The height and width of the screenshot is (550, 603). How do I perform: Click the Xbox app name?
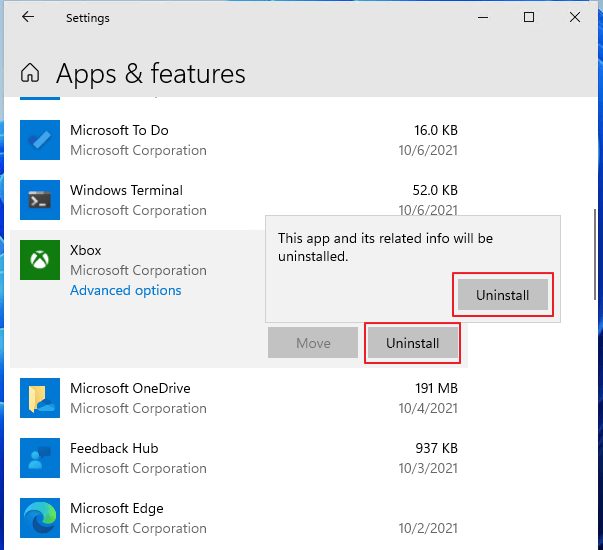click(85, 250)
